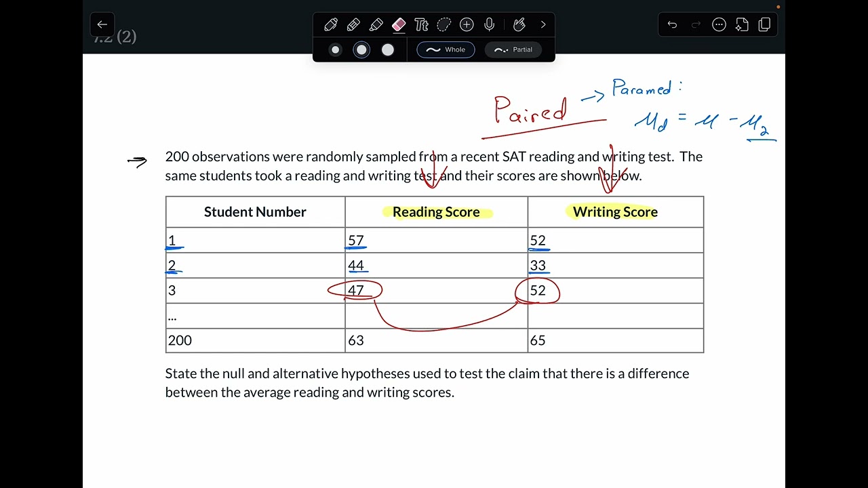Open the pages overview icon
Viewport: 868px width, 488px height.
click(x=764, y=25)
